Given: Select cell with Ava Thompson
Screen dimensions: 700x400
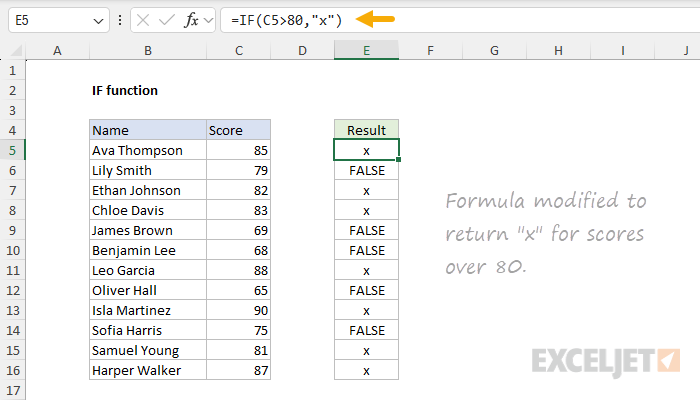Looking at the screenshot, I should [x=148, y=150].
